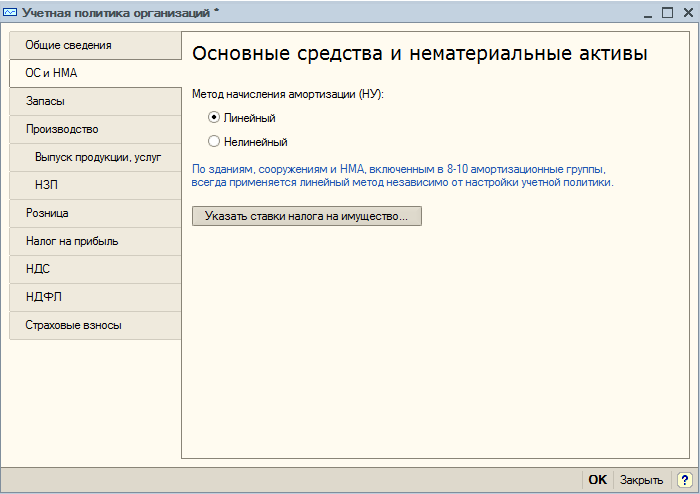Open the НДФЛ tab
Screen dimensions: 700x494
(95, 297)
